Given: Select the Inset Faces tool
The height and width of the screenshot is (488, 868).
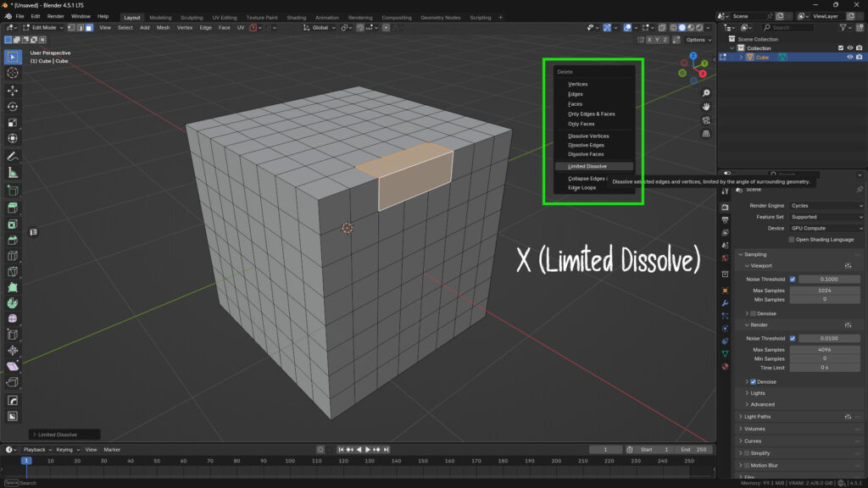Looking at the screenshot, I should point(12,223).
